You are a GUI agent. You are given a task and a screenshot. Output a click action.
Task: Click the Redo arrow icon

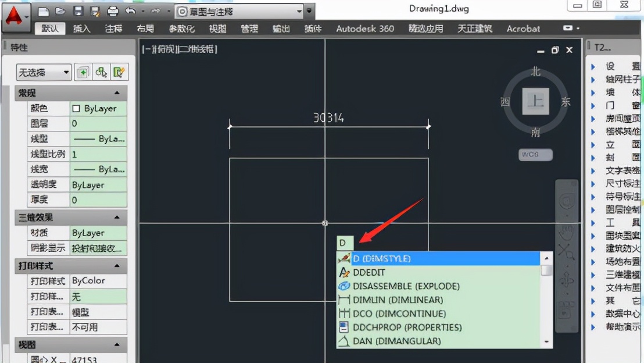point(155,12)
